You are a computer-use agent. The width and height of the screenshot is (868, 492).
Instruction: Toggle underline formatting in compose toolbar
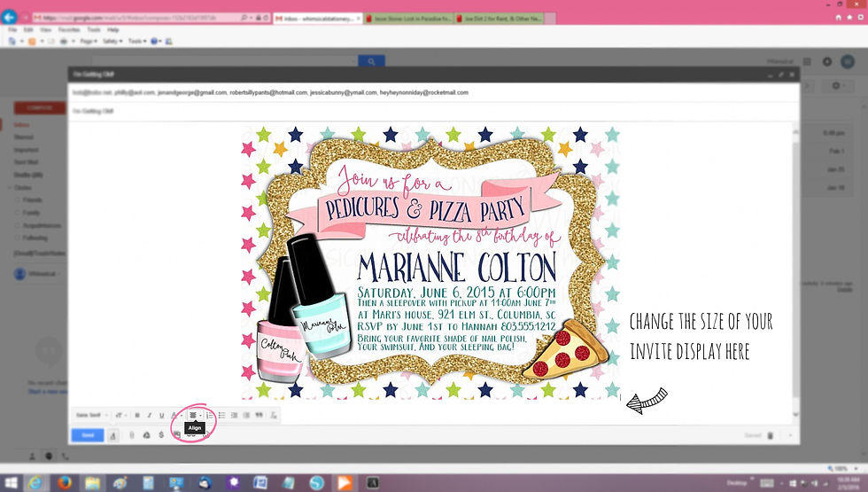click(161, 415)
